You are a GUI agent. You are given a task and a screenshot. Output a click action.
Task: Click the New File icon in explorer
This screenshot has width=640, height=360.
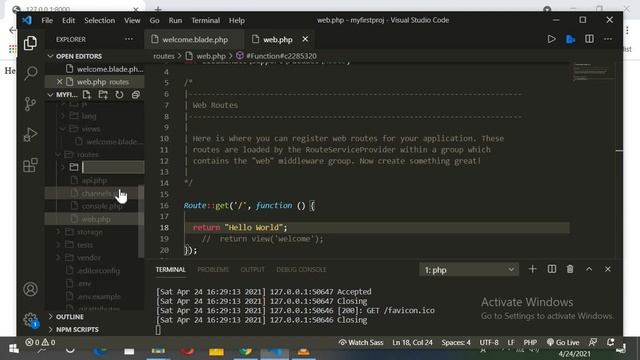(x=87, y=95)
